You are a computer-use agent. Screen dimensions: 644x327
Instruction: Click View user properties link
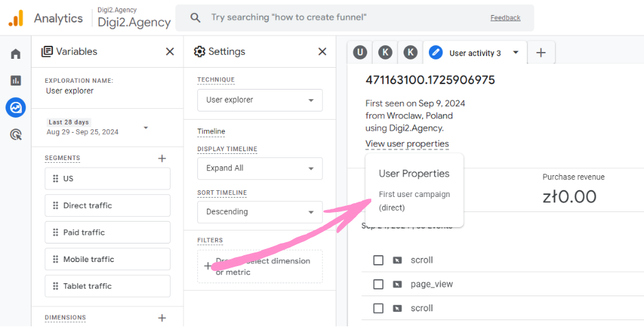407,144
